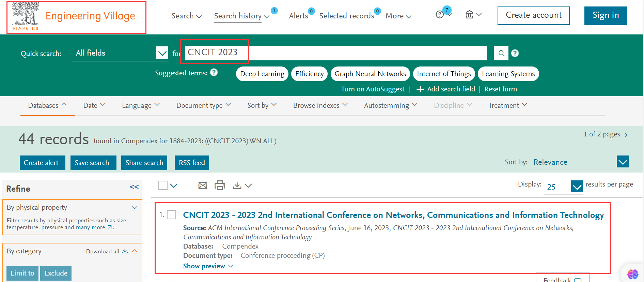Image resolution: width=644 pixels, height=282 pixels.
Task: Click Reset form link
Action: click(x=501, y=89)
